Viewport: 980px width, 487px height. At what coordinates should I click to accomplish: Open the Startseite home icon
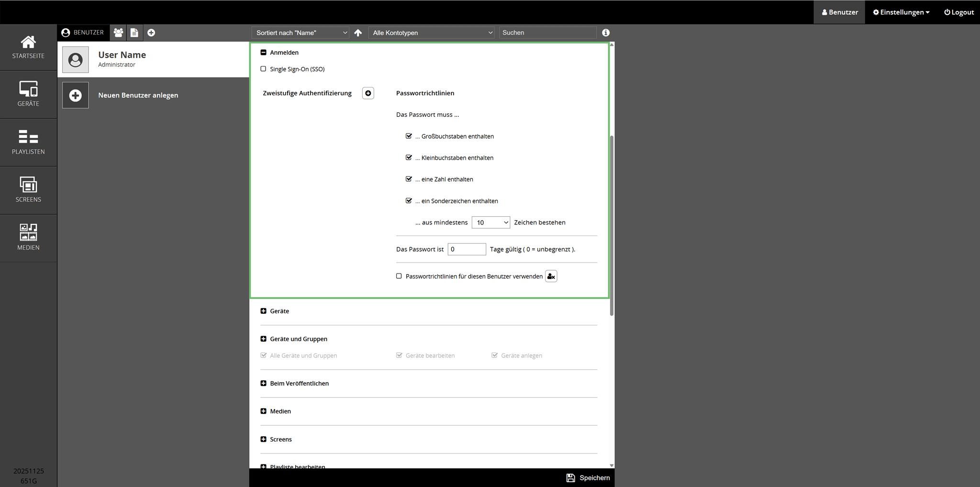[28, 43]
